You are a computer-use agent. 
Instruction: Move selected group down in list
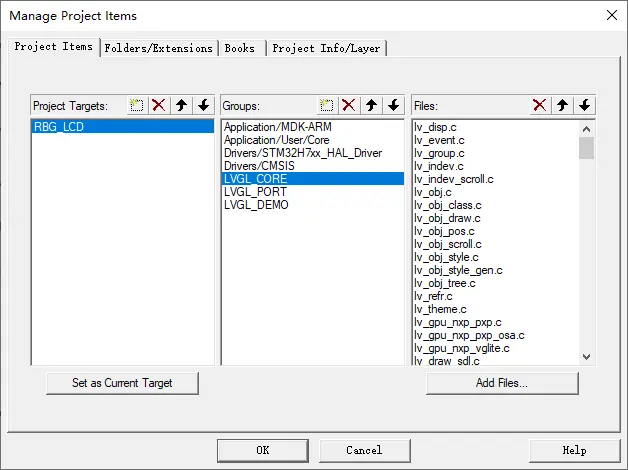point(393,105)
